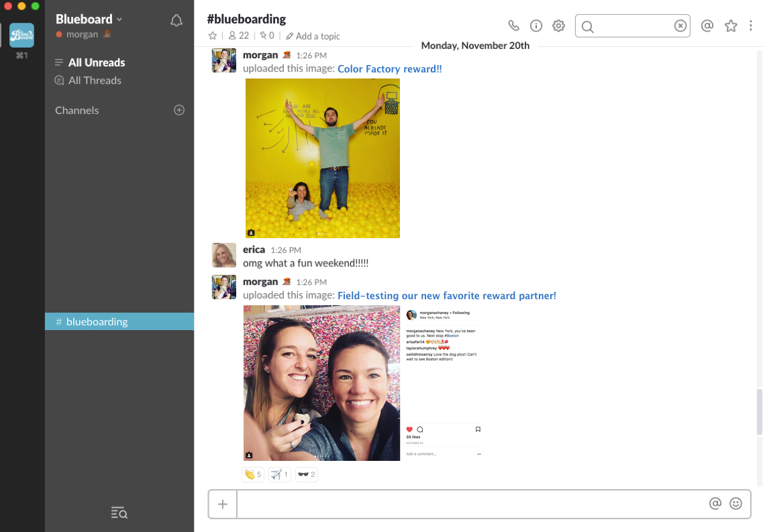Click the #blueboarding channel title
Screen dimensions: 765x532
click(x=246, y=19)
